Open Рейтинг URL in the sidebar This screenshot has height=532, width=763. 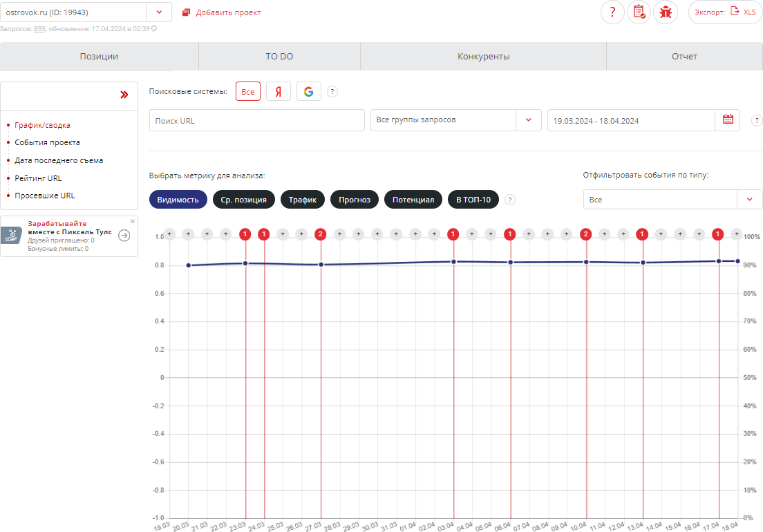click(x=38, y=178)
